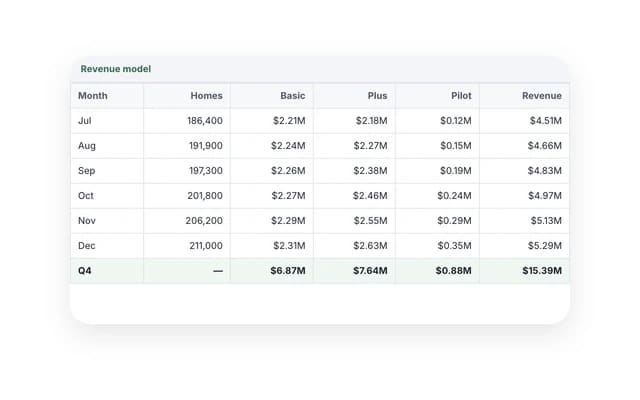
Task: Select homes value 201,800
Action: pyautogui.click(x=205, y=196)
